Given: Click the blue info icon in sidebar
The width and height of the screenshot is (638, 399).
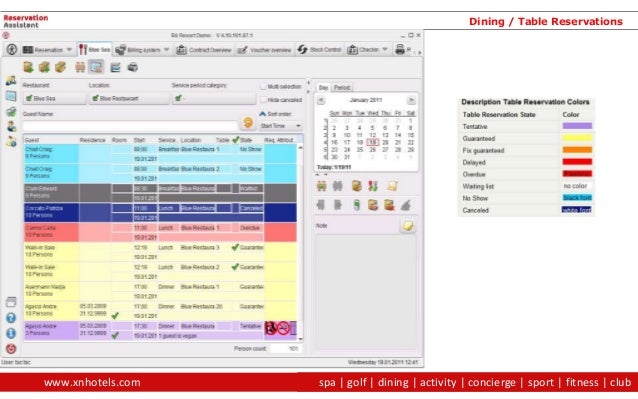Looking at the screenshot, I should pos(11,333).
